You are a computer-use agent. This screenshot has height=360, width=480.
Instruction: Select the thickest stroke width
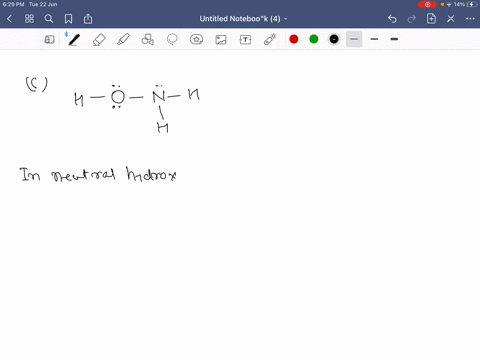(x=394, y=39)
